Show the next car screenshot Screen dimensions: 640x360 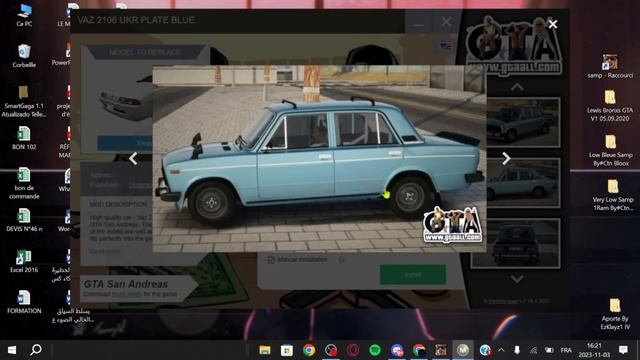(506, 158)
